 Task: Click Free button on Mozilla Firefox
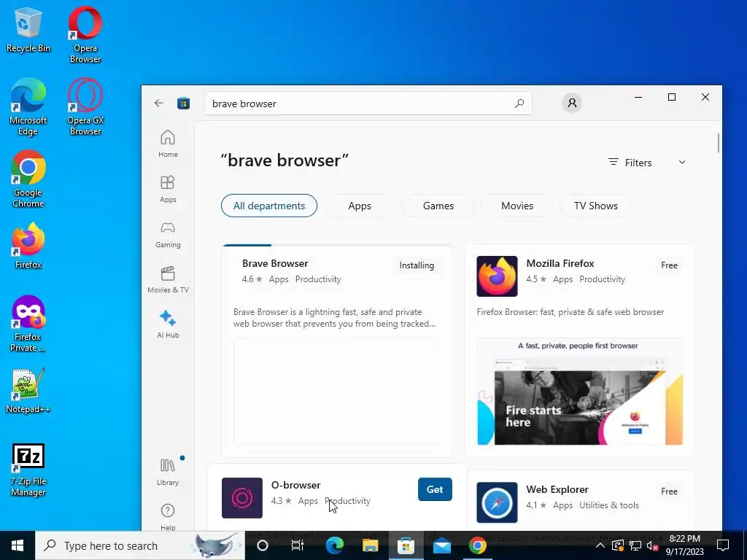click(670, 265)
